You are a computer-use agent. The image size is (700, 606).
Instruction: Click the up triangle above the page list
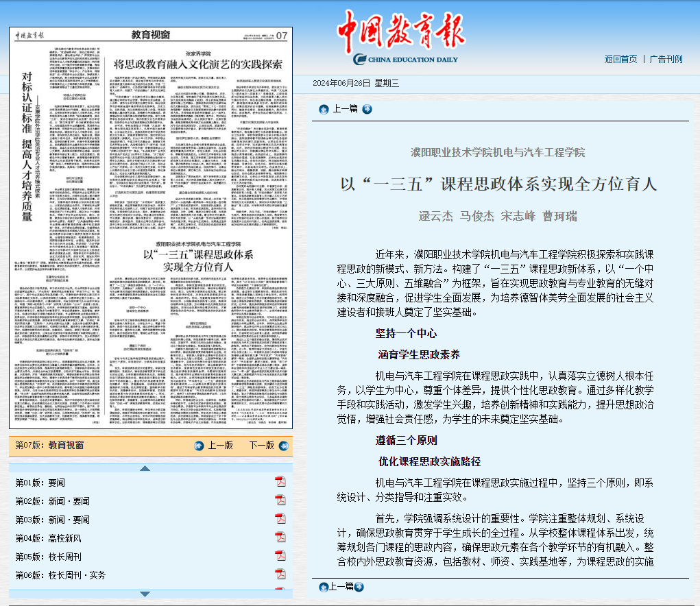[x=145, y=468]
